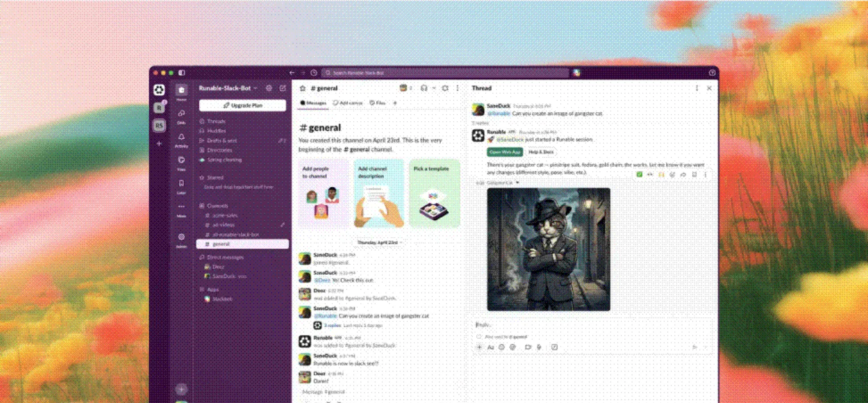React with the green checkmark emoji
868x403 pixels.
point(639,174)
